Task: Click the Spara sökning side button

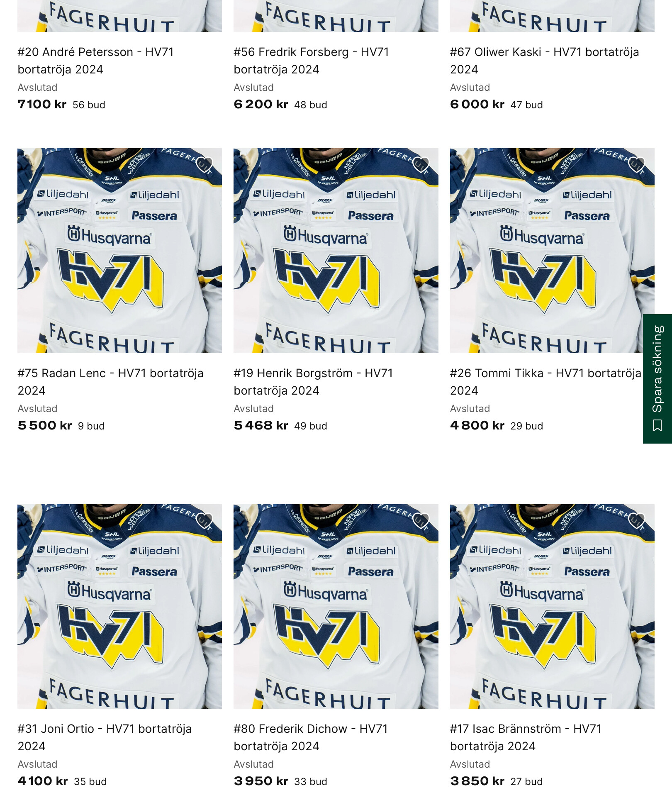Action: [657, 379]
